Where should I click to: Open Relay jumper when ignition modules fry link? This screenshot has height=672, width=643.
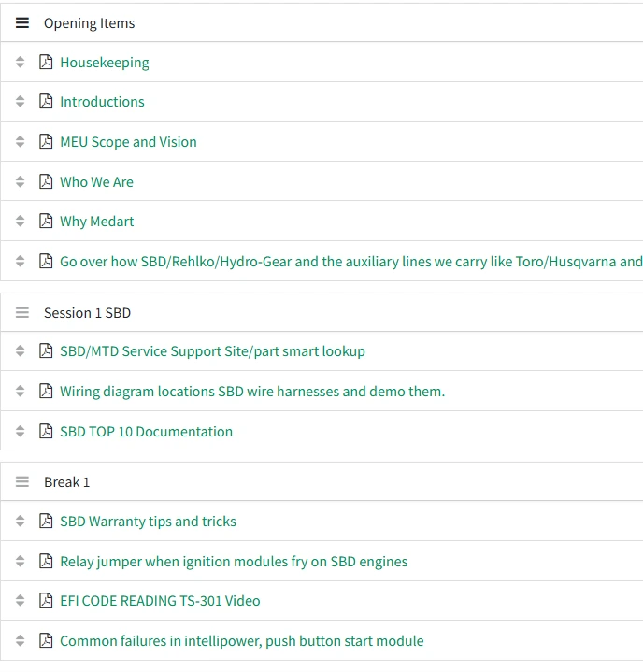234,562
